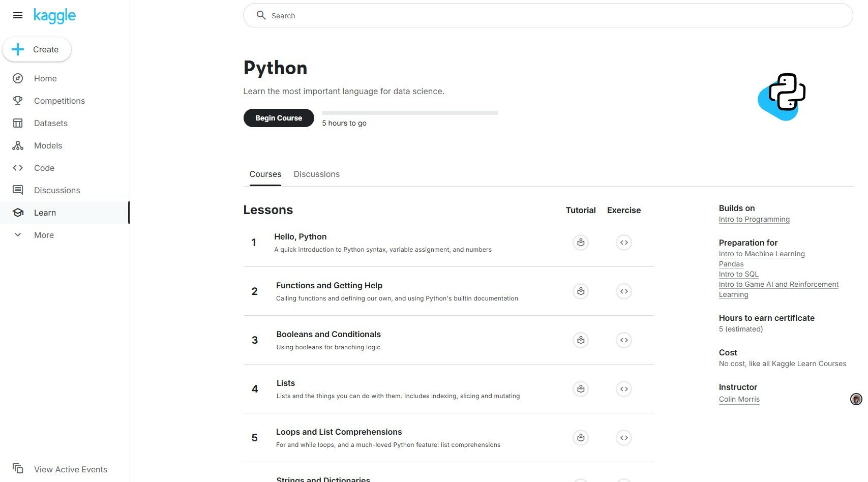The image size is (868, 482).
Task: Click the Python course logo image
Action: (782, 97)
